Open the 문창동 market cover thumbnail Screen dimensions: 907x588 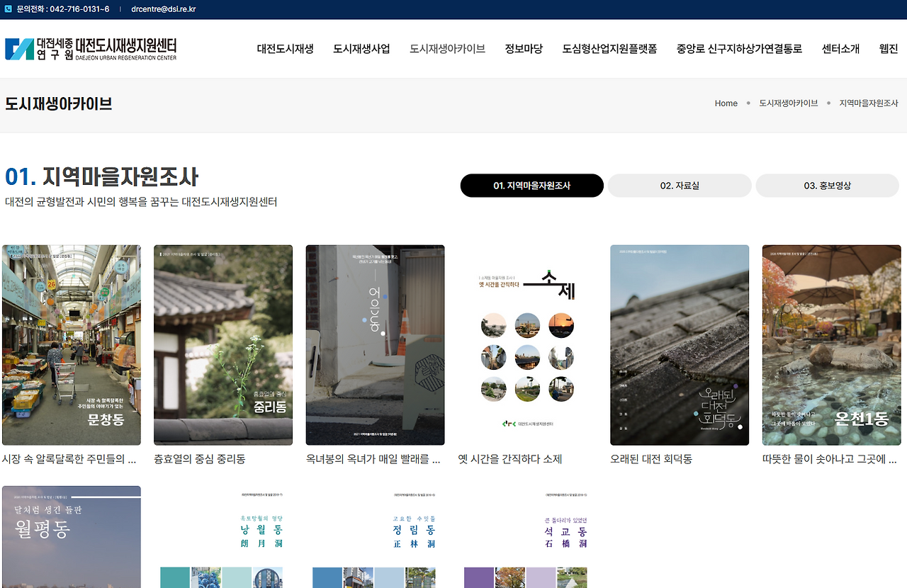(x=72, y=345)
